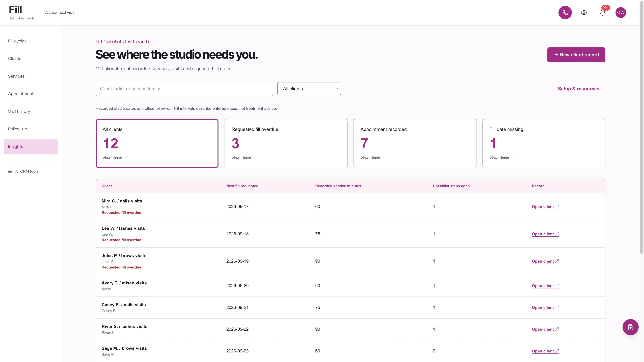Open All CRM tools menu
The width and height of the screenshot is (644, 362).
(23, 171)
